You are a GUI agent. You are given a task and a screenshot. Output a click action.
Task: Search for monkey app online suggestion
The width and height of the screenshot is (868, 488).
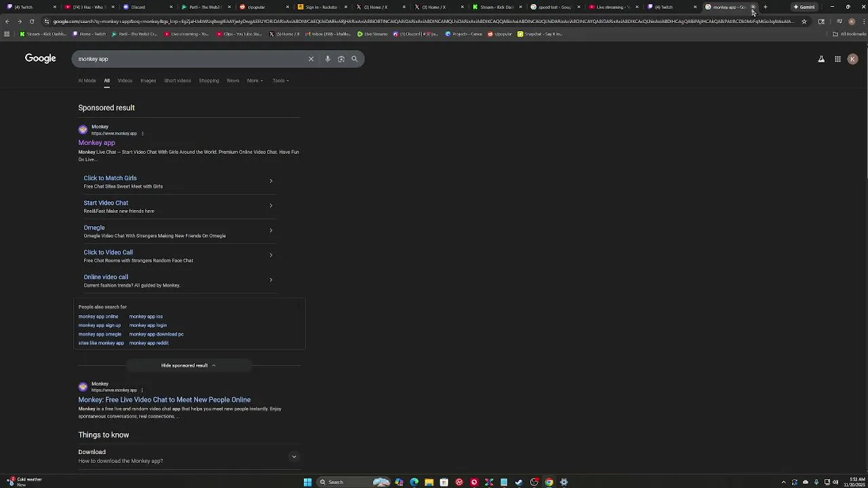coord(98,317)
